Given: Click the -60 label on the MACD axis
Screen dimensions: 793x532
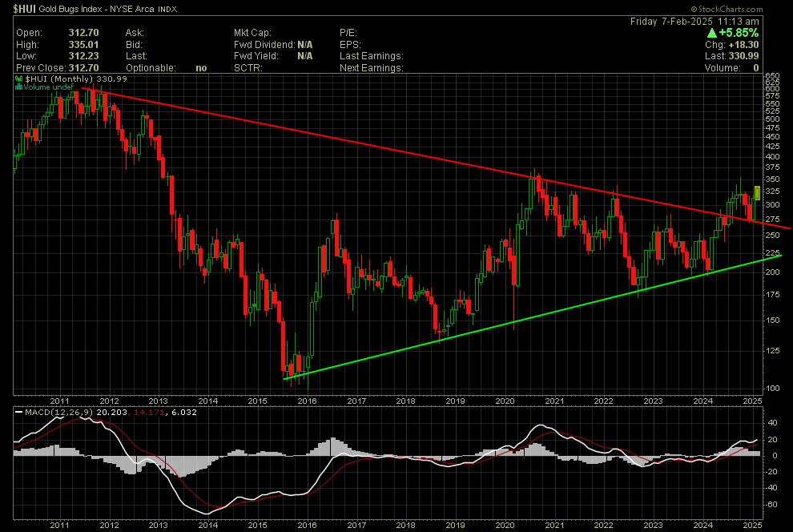Looking at the screenshot, I should pos(771,504).
